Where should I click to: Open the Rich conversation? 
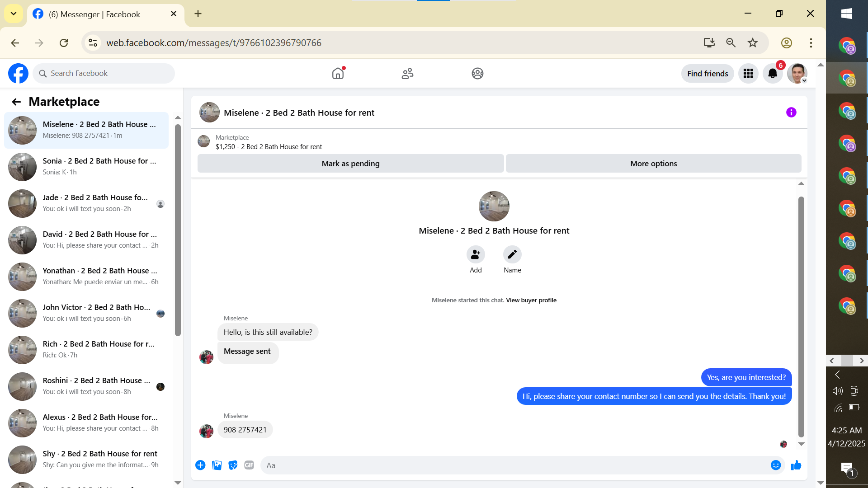pos(86,350)
